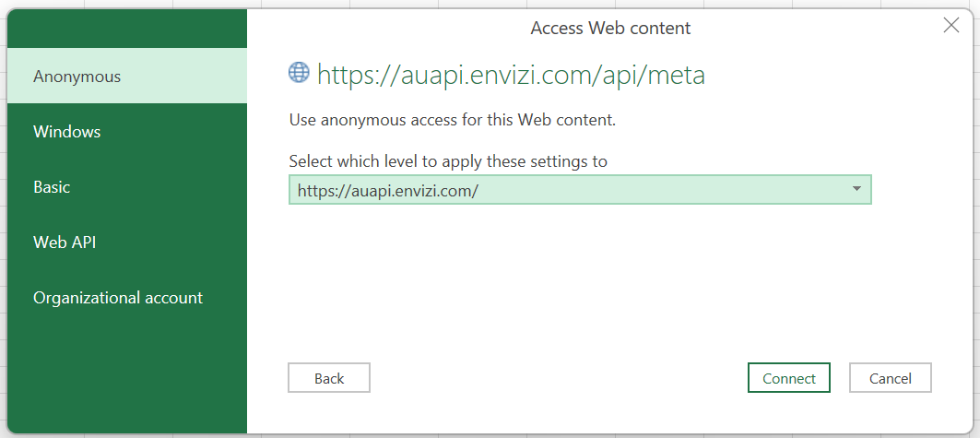The width and height of the screenshot is (980, 438).
Task: Click the dropdown arrow of the level selector
Action: 856,189
